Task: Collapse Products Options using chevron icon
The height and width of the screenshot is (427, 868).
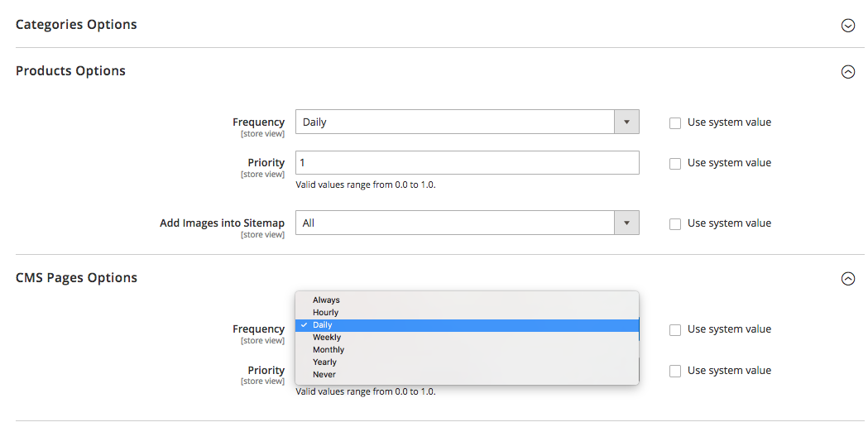Action: point(847,72)
